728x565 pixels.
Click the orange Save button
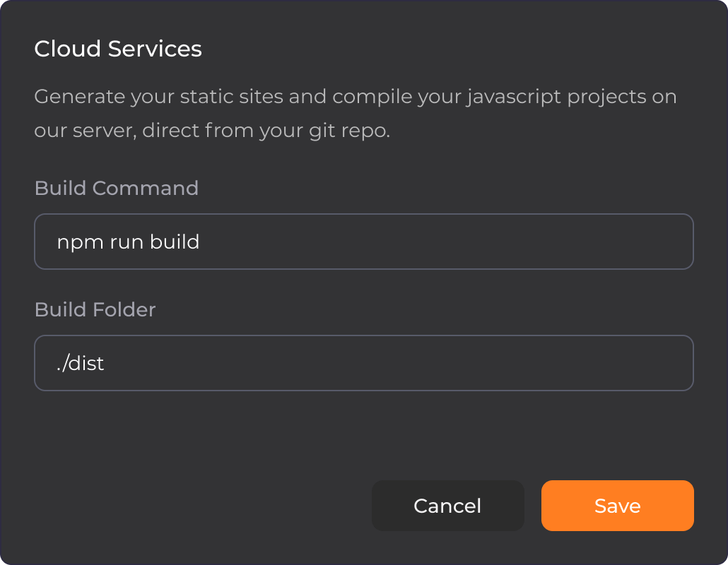click(617, 506)
